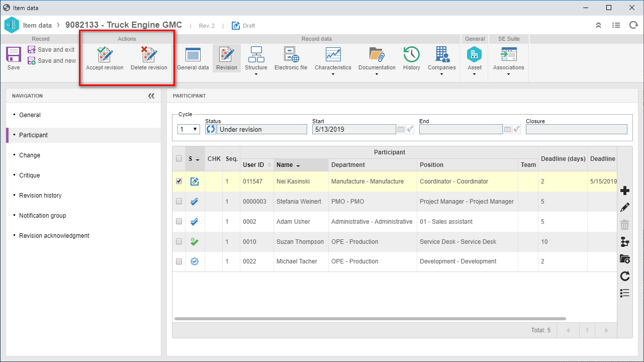Image resolution: width=644 pixels, height=362 pixels.
Task: Check the Stefania Weinert row checkbox
Action: tap(179, 202)
